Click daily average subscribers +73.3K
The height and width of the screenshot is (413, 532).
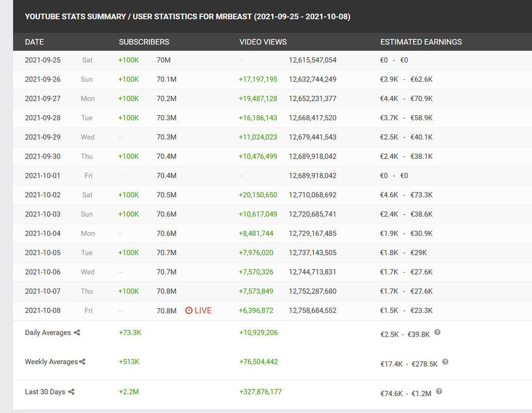coord(130,332)
